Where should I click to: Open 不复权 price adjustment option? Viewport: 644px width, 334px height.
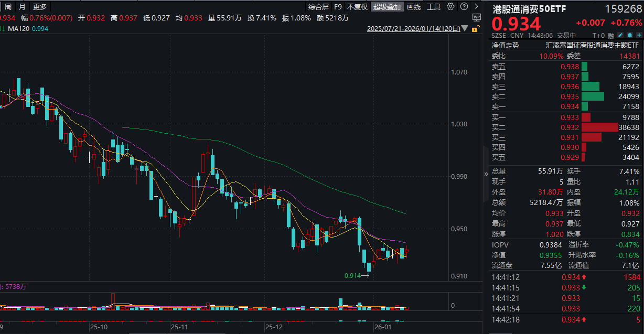[x=357, y=7]
